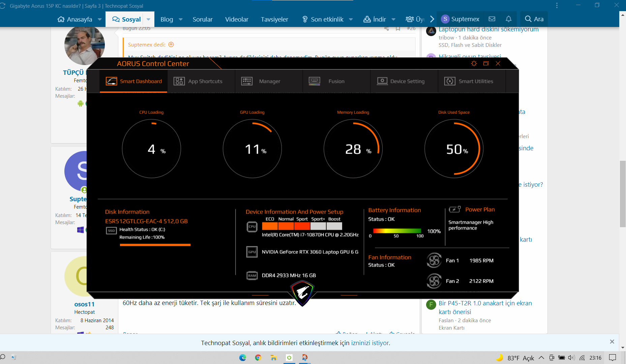Select Sport power mode block
626x364 pixels.
(x=302, y=226)
